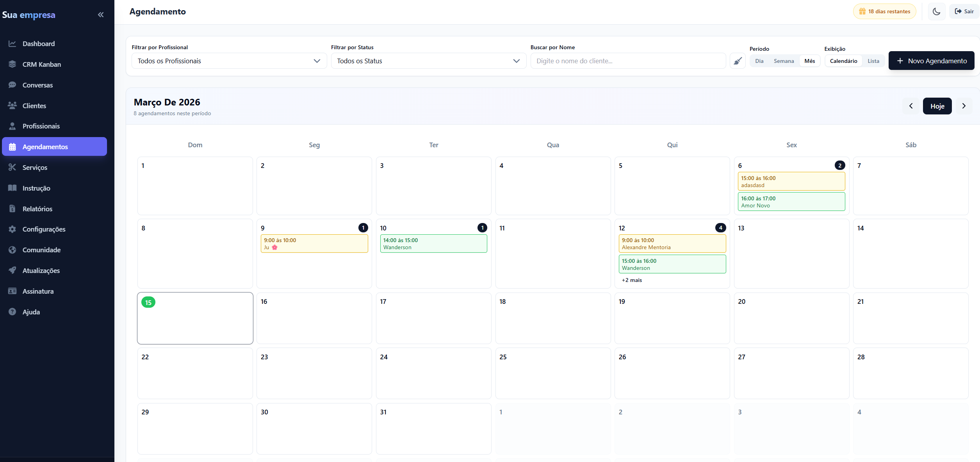Toggle dark mode moon icon
The height and width of the screenshot is (462, 980).
click(936, 11)
